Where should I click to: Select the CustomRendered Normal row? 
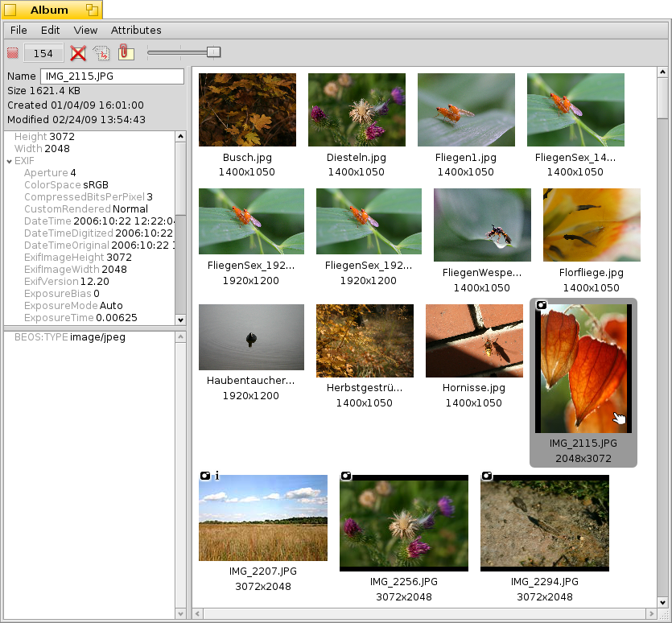point(86,208)
